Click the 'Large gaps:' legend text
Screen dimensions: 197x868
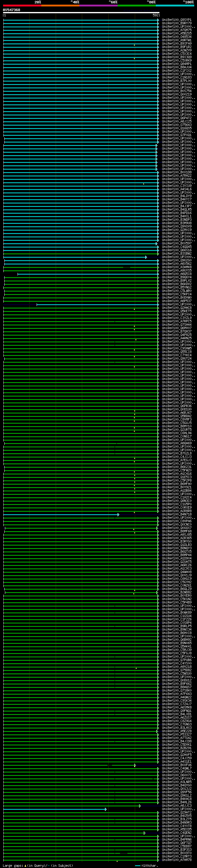[x=13, y=866]
